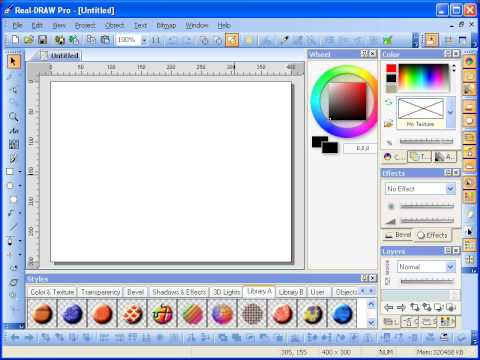Select the rectangle shape tool

click(10, 172)
